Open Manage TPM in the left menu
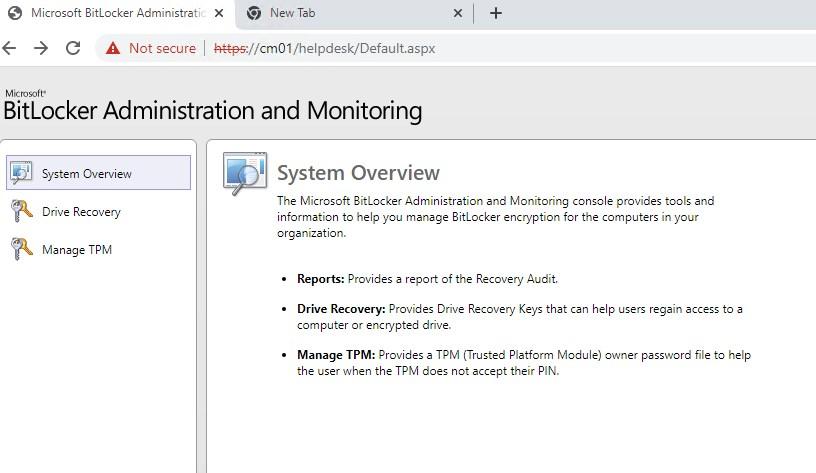 click(x=98, y=249)
